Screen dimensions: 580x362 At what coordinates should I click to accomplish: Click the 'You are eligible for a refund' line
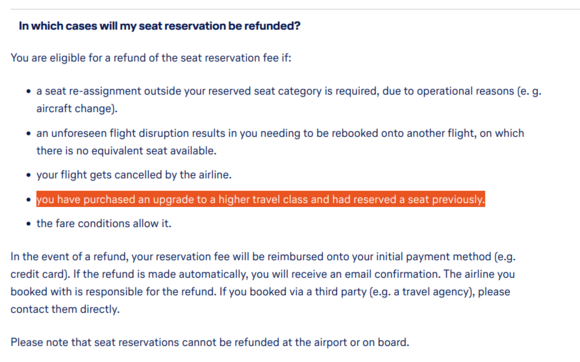[x=151, y=58]
